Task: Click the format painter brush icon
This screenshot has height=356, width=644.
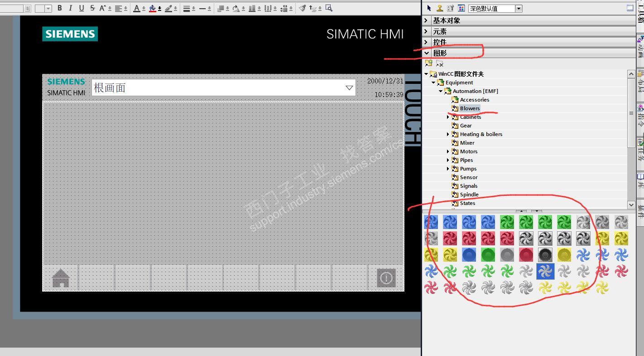Action: pyautogui.click(x=302, y=8)
